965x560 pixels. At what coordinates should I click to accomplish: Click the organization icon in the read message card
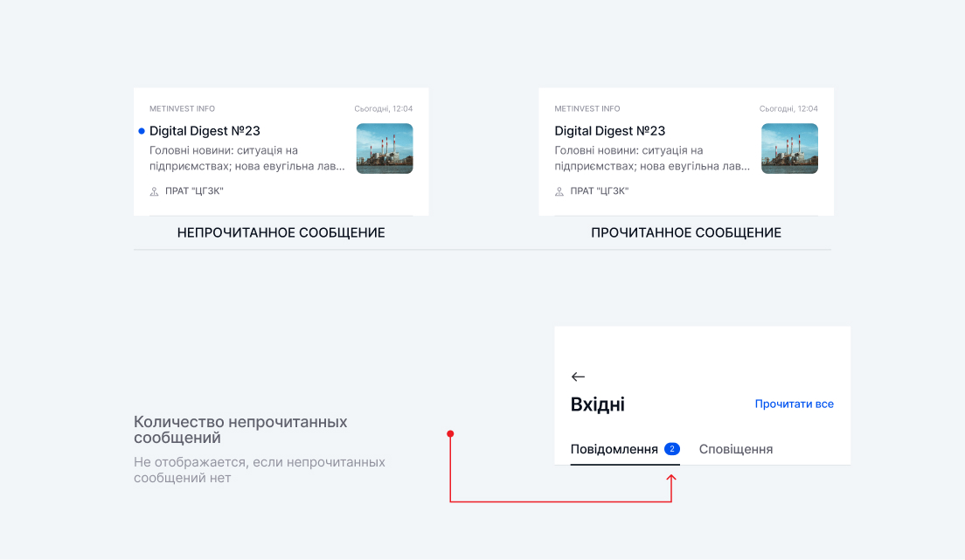click(559, 191)
